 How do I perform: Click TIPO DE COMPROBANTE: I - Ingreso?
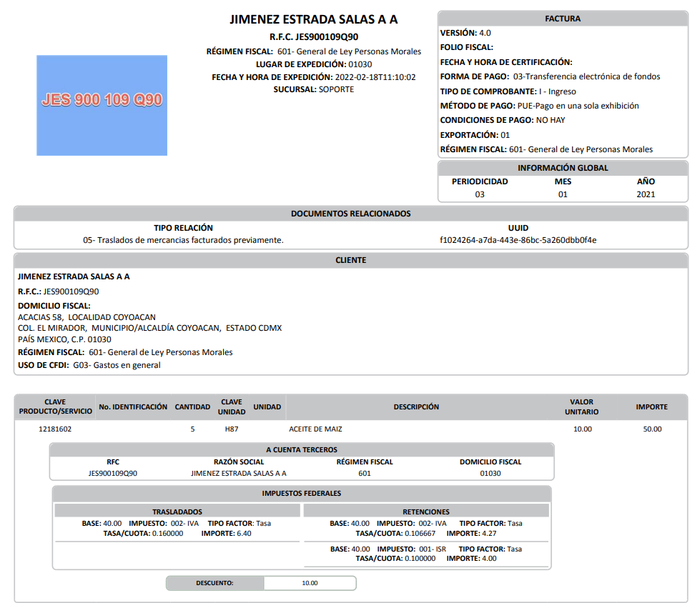[x=508, y=91]
